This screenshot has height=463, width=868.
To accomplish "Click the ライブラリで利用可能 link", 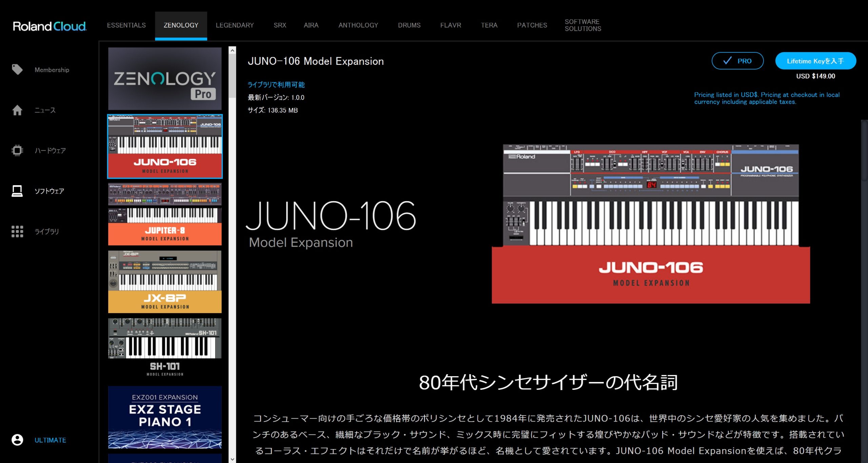I will pyautogui.click(x=276, y=85).
